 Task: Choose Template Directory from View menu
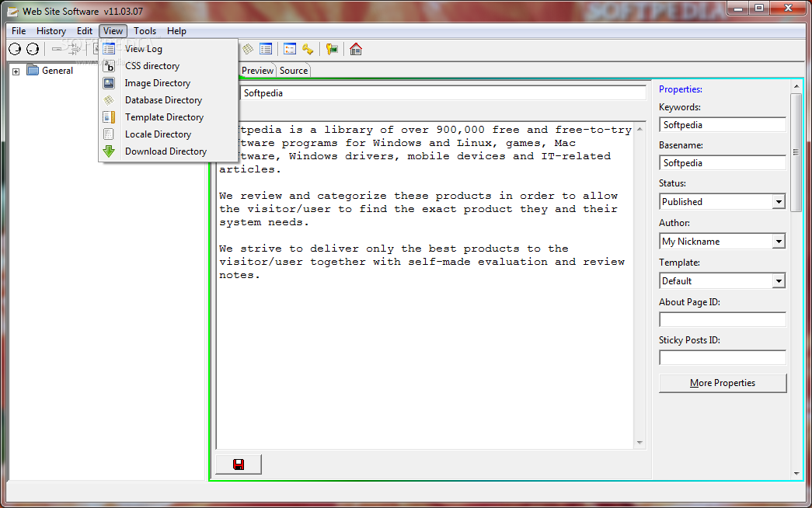pos(169,117)
